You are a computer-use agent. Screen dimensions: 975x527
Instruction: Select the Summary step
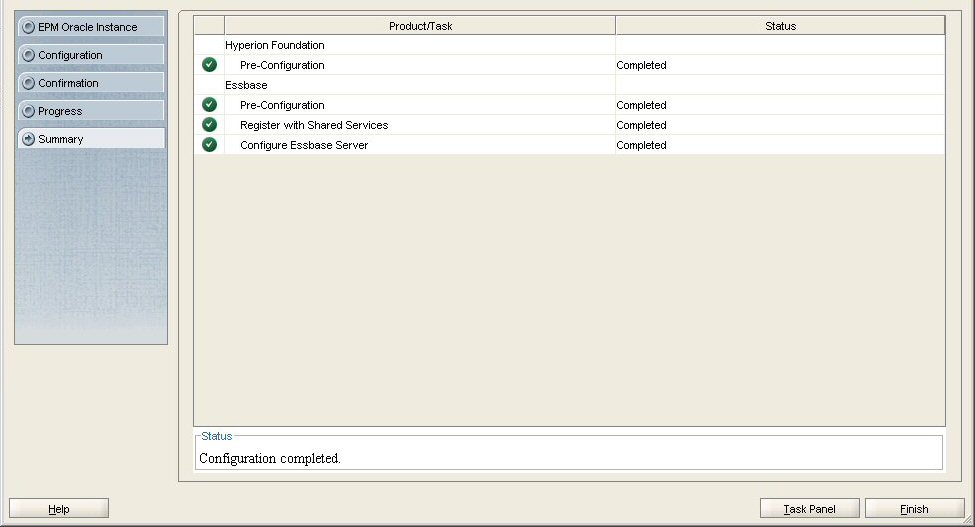[91, 139]
